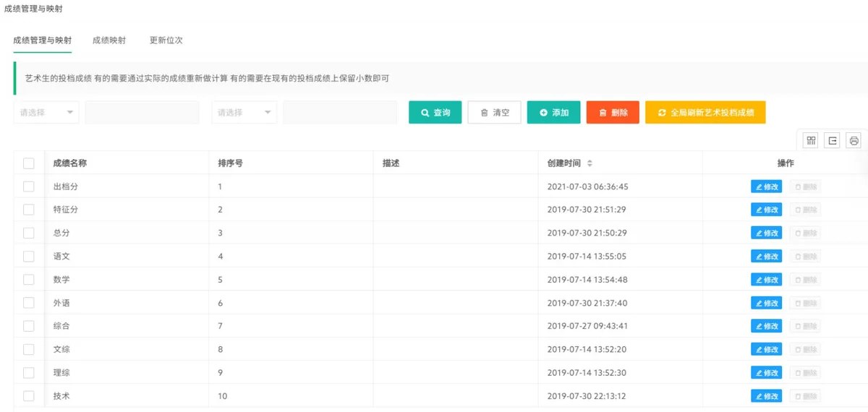Open the first 请选择 dropdown
The height and width of the screenshot is (412, 868).
(x=46, y=112)
